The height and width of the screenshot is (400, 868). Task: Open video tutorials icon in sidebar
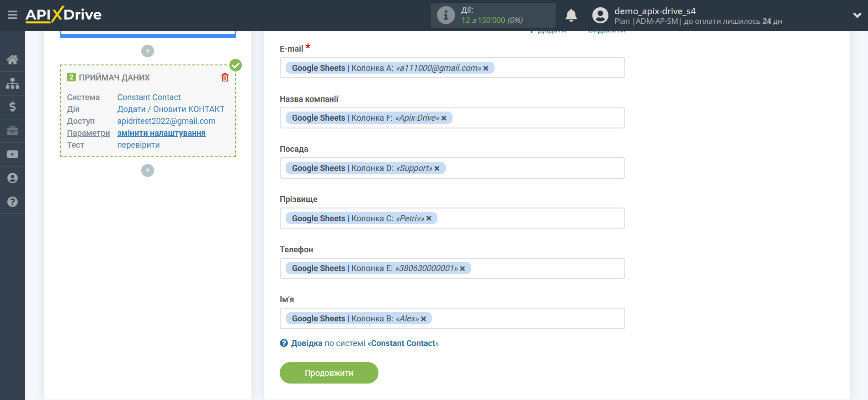click(12, 155)
